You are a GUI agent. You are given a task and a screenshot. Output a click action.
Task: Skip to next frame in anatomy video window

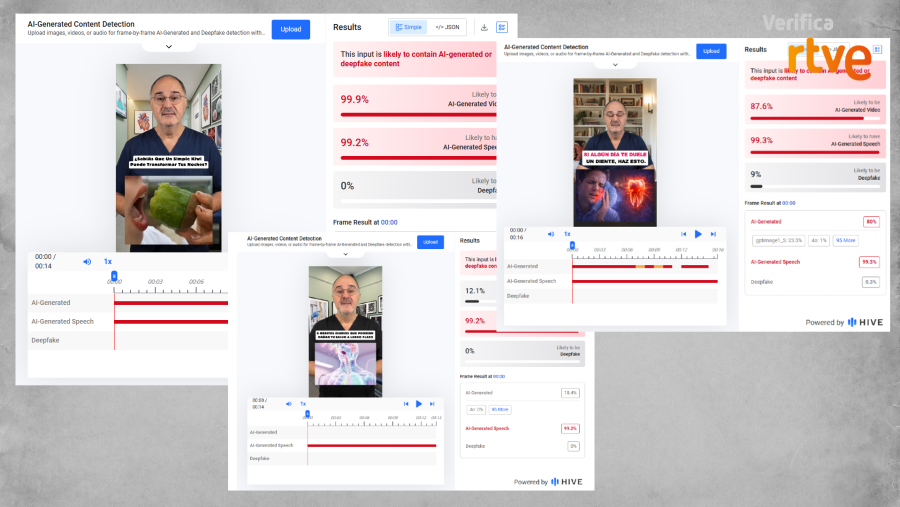(432, 404)
